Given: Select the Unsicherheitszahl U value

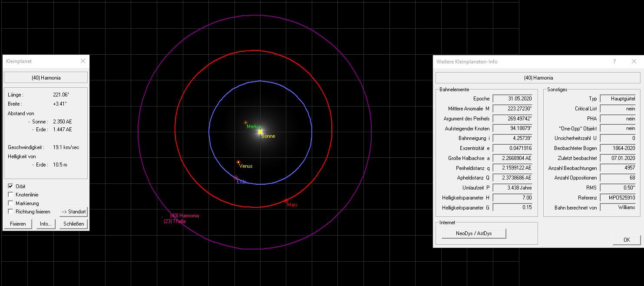Looking at the screenshot, I should (x=618, y=138).
